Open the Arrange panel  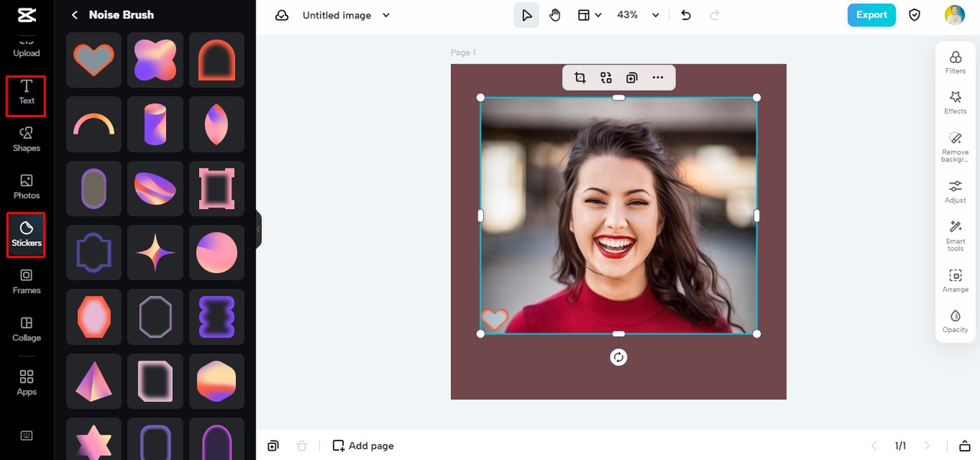[x=955, y=280]
